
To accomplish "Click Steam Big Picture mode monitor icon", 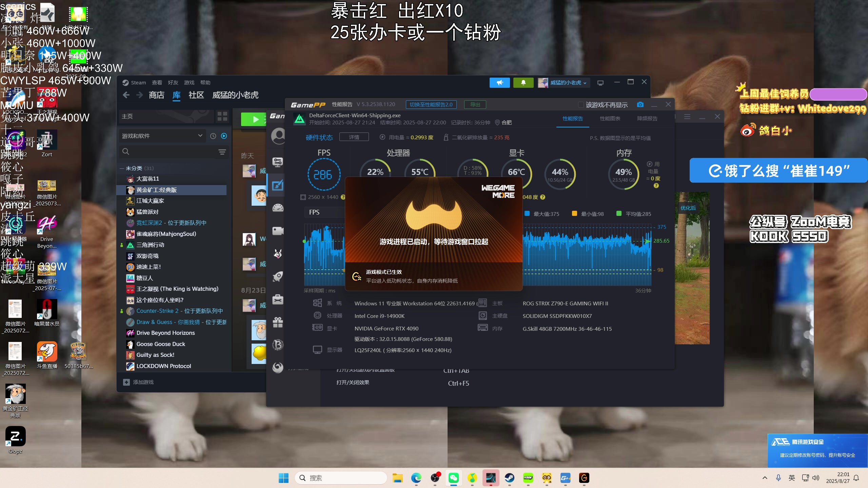I will pos(600,83).
